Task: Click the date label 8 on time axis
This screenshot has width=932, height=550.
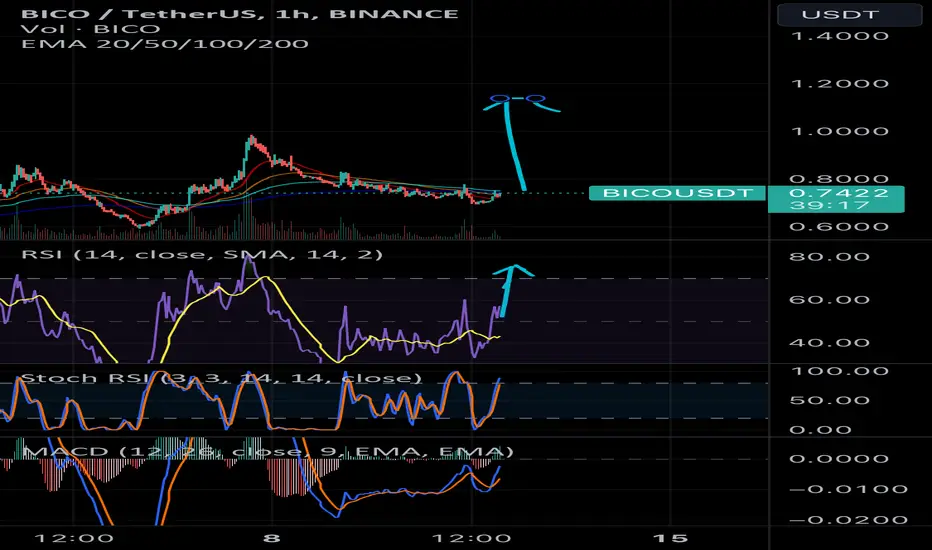Action: (271, 539)
